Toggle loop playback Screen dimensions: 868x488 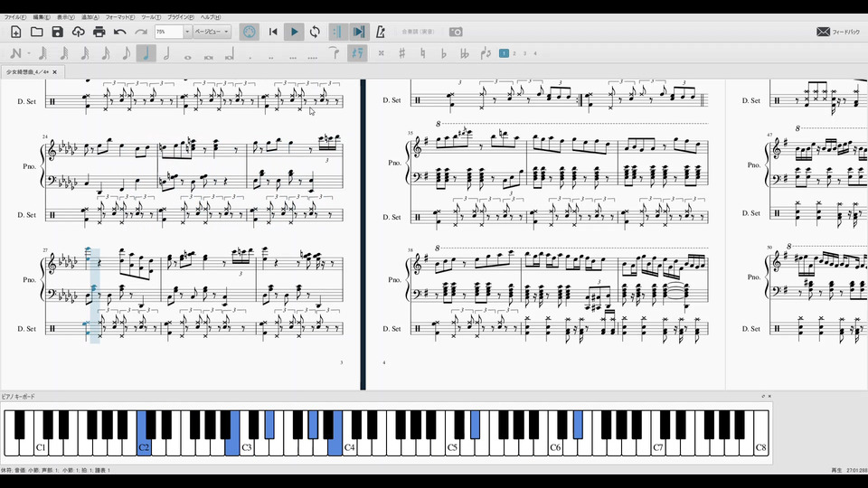tap(315, 32)
